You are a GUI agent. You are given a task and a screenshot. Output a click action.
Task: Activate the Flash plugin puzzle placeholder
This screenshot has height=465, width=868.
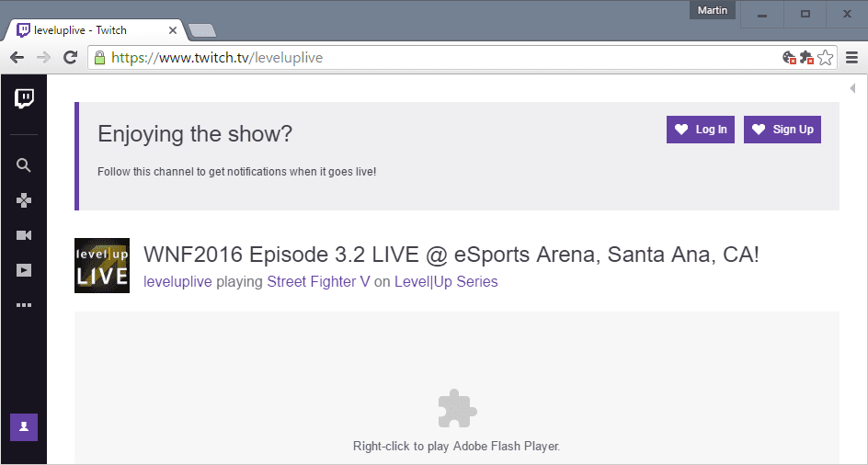tap(457, 408)
